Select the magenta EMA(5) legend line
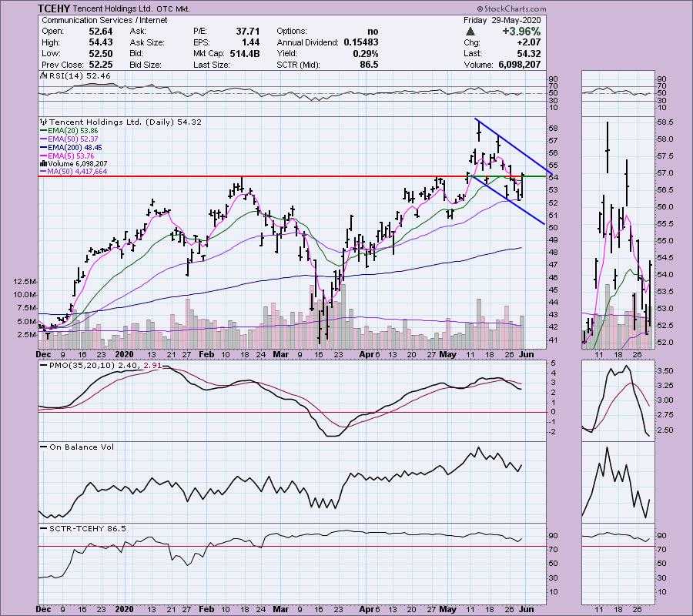This screenshot has width=693, height=616. click(x=44, y=156)
